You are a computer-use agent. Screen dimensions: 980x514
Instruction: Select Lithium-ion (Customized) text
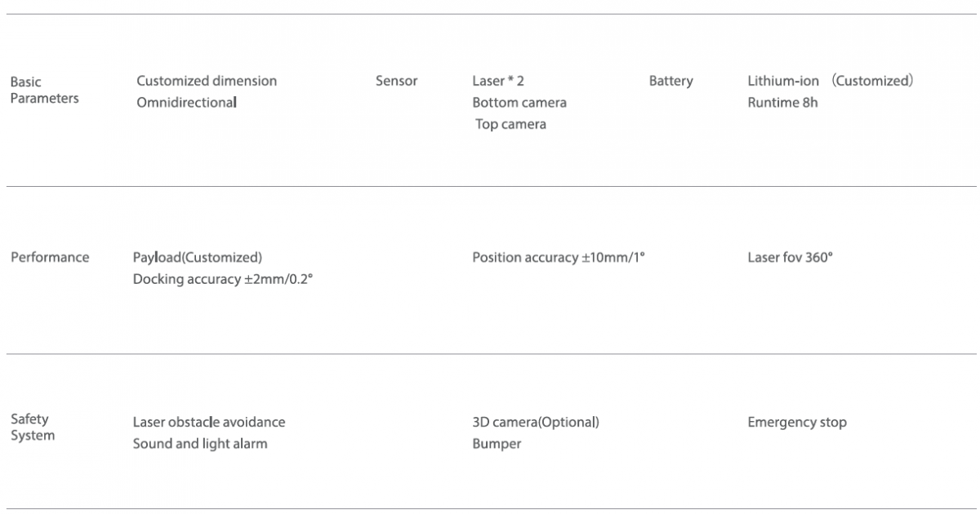click(x=831, y=81)
